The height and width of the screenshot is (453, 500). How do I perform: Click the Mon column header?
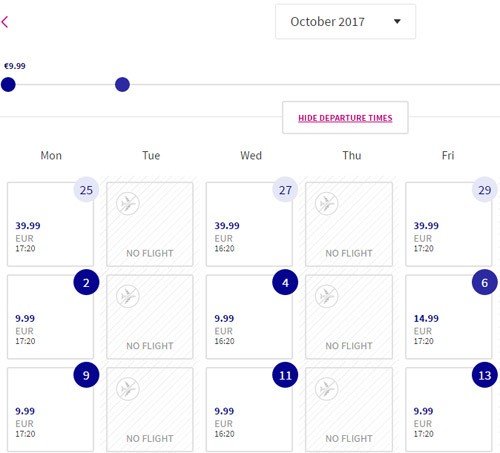tap(51, 155)
